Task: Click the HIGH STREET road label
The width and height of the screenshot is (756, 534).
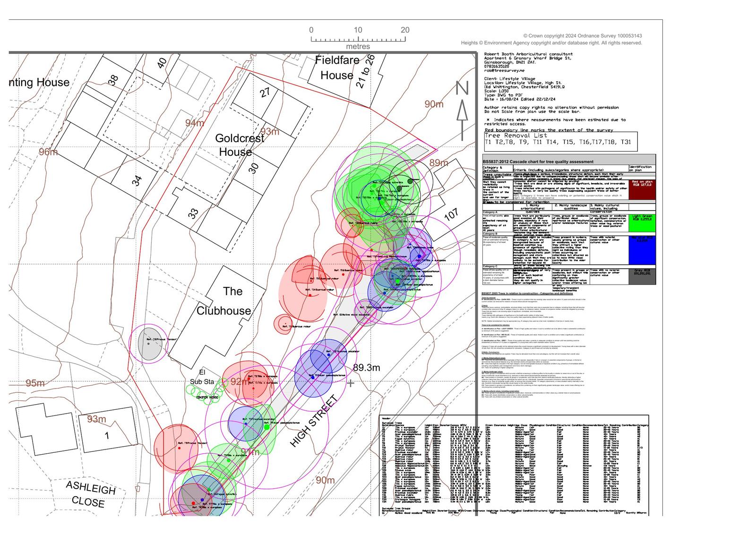Action: pos(314,422)
